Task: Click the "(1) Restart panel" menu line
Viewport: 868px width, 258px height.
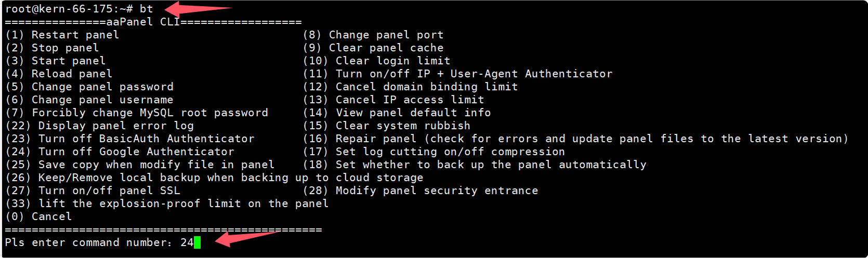Action: [62, 35]
